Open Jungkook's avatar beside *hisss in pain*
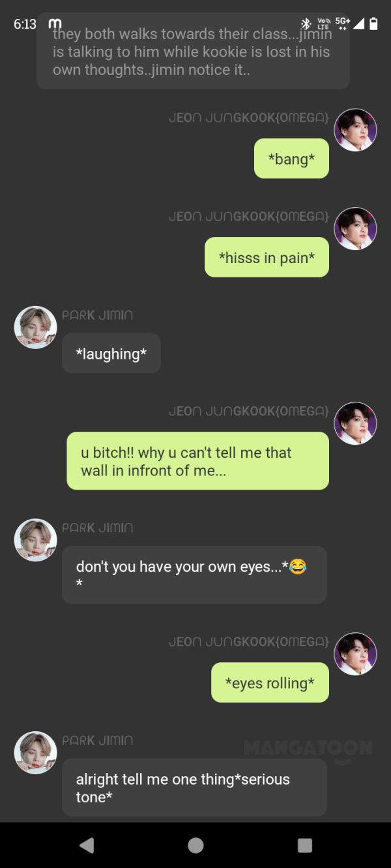The height and width of the screenshot is (868, 391). (x=355, y=229)
